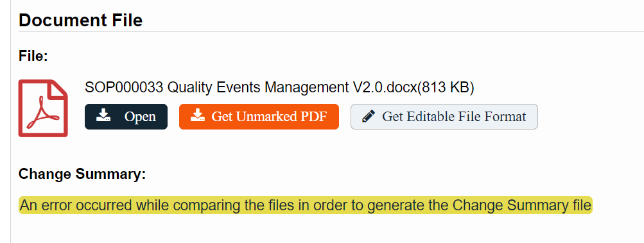
Task: Click the folded corner of PDF icon
Action: (60, 88)
